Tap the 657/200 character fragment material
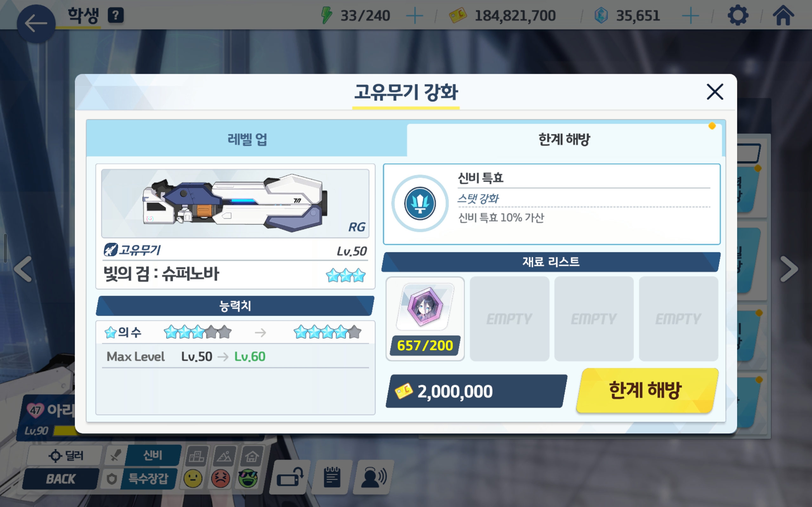The width and height of the screenshot is (812, 507). click(x=425, y=318)
